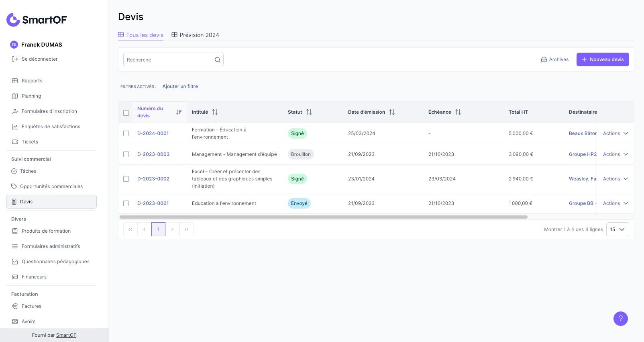
Task: Open the Beaux Bâton recipient link
Action: click(x=583, y=133)
